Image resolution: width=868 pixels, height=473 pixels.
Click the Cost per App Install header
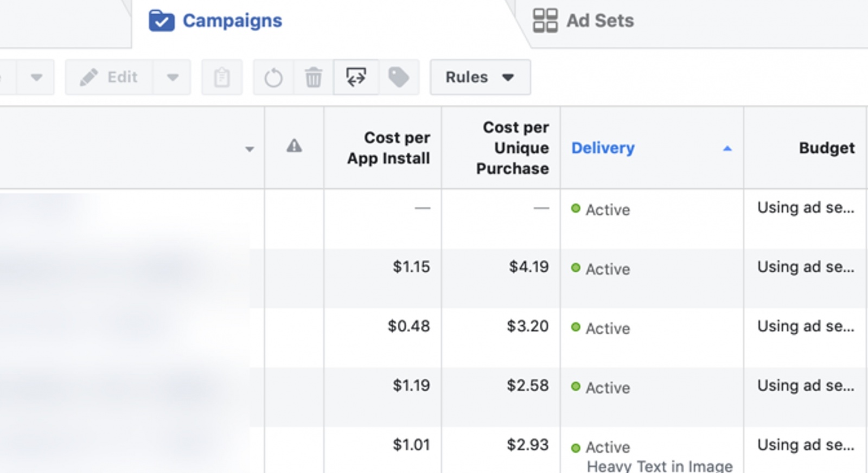tap(388, 148)
